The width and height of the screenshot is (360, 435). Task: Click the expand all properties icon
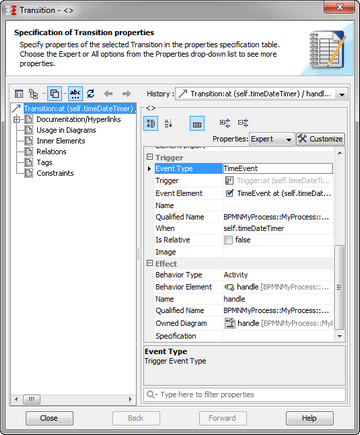[225, 123]
